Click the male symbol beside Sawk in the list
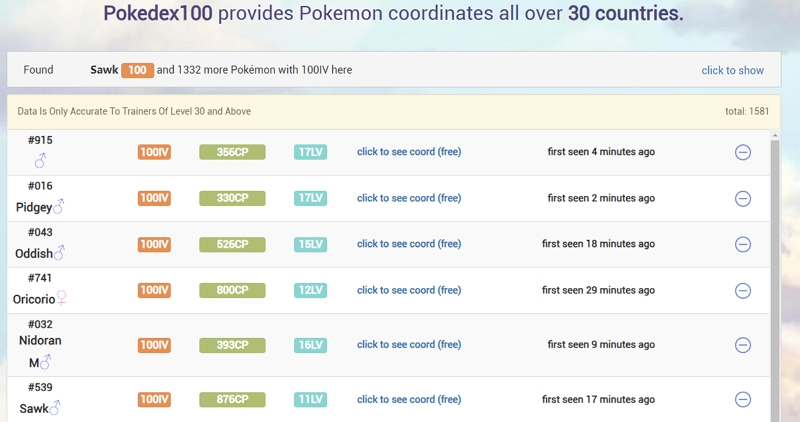Image resolution: width=800 pixels, height=422 pixels. click(x=55, y=407)
